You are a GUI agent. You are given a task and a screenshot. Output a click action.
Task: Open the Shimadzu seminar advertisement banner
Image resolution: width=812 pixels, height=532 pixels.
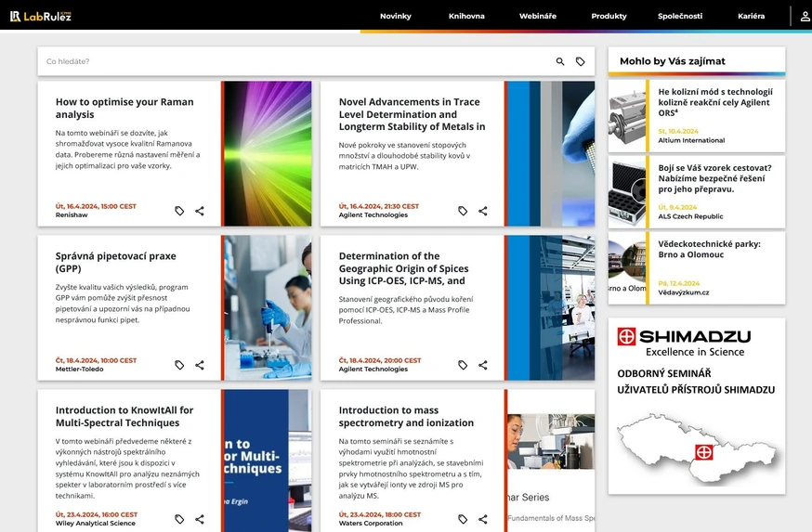pyautogui.click(x=697, y=407)
